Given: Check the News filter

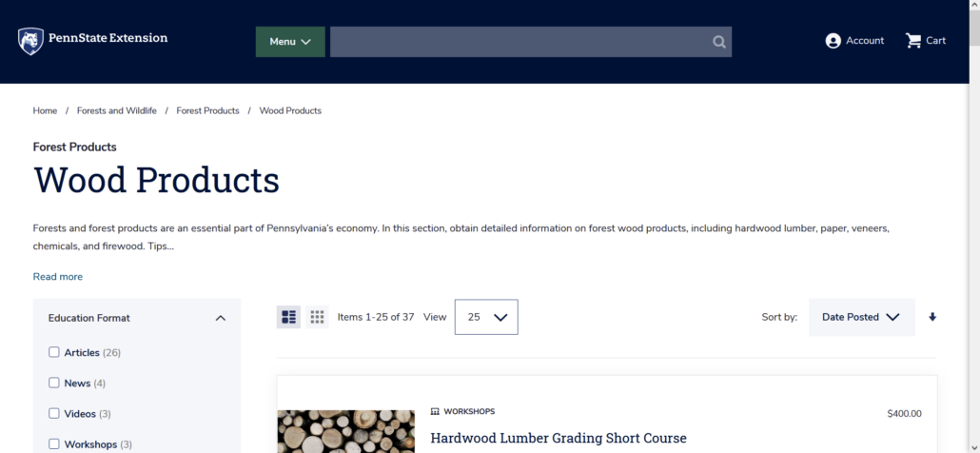Looking at the screenshot, I should (x=54, y=383).
